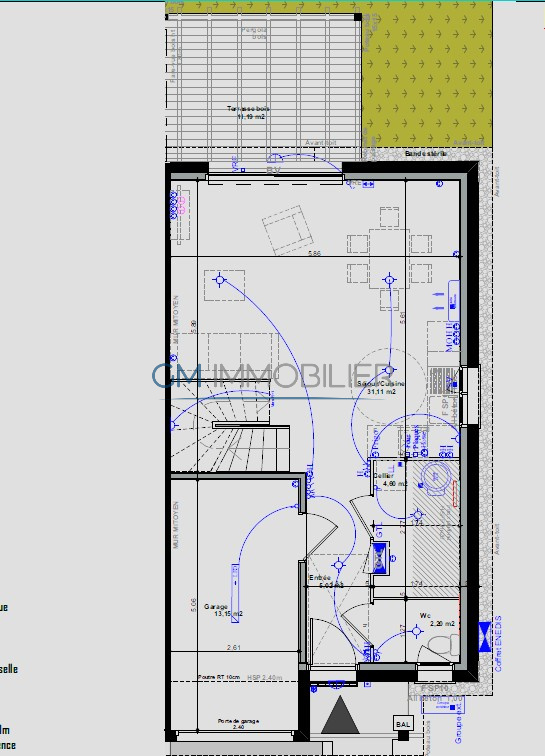Select the Garage 13,15 m2 label
This screenshot has width=545, height=756.
(223, 610)
